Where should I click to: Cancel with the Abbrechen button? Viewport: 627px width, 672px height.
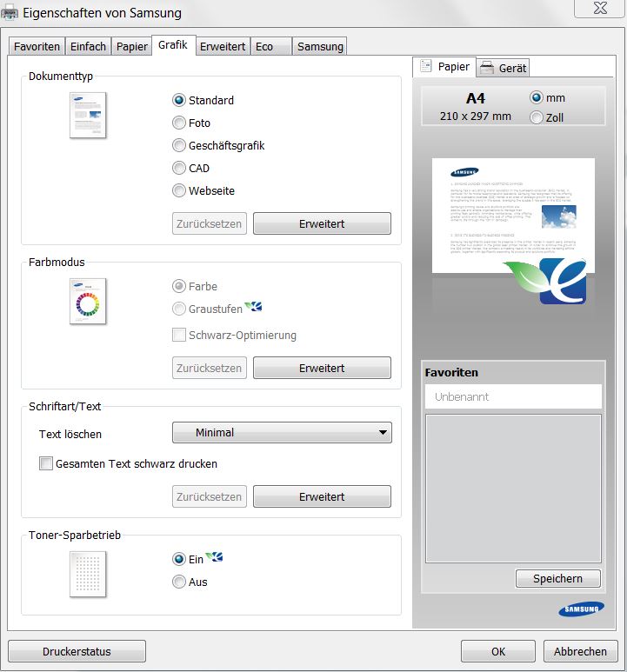(580, 651)
